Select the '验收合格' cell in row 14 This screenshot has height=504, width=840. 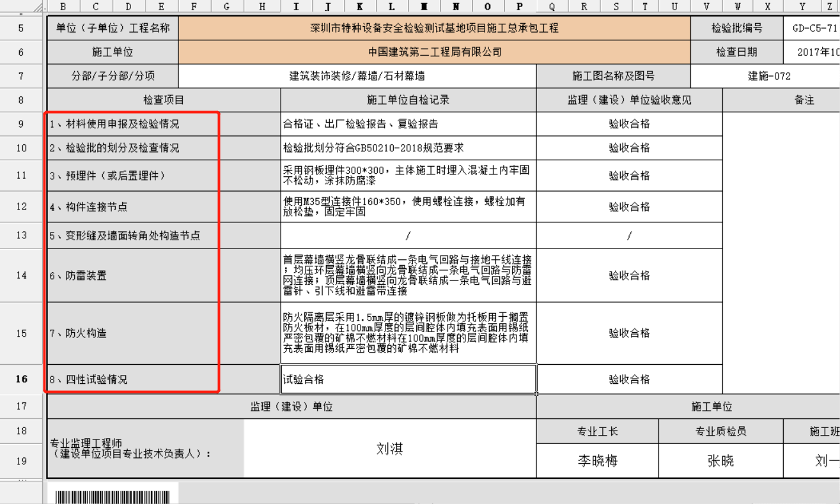tap(630, 275)
